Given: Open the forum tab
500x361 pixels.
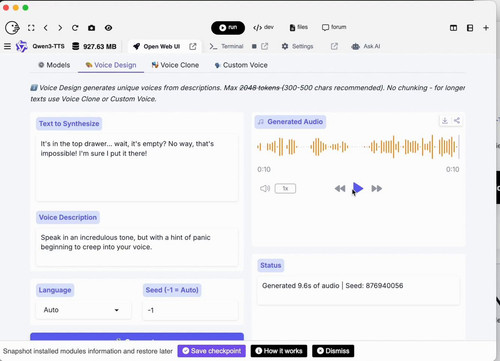Looking at the screenshot, I should 334,27.
